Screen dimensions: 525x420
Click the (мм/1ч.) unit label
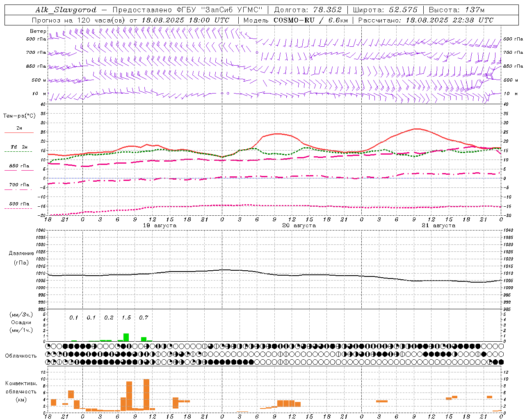click(x=21, y=330)
